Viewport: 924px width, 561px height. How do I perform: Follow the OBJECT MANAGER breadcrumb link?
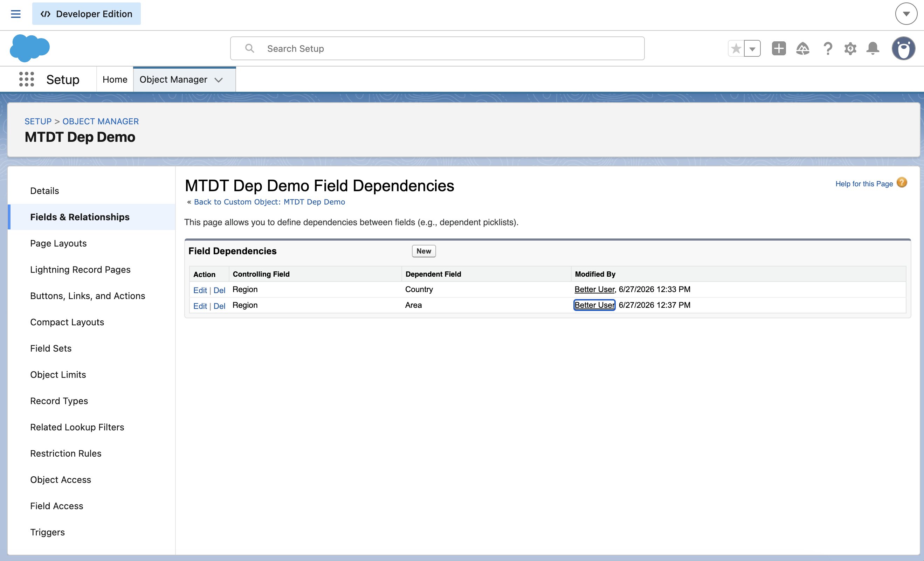[x=101, y=122]
